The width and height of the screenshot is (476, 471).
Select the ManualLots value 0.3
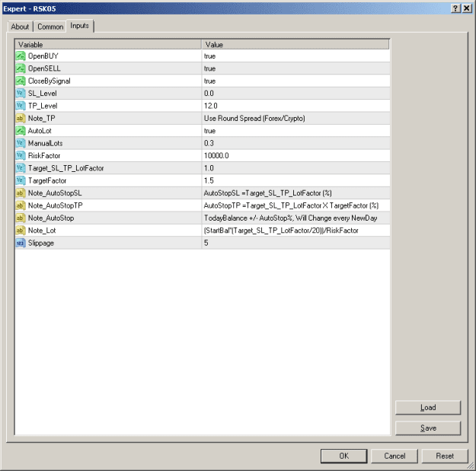209,143
